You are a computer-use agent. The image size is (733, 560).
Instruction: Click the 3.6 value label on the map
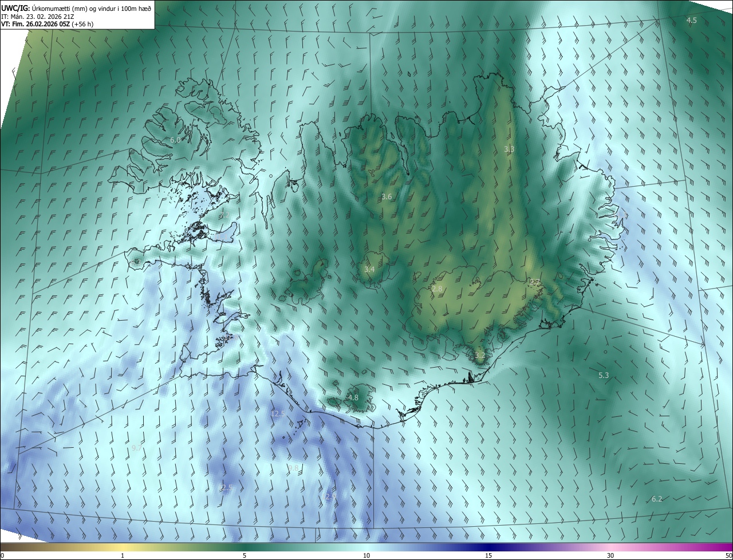(x=387, y=196)
